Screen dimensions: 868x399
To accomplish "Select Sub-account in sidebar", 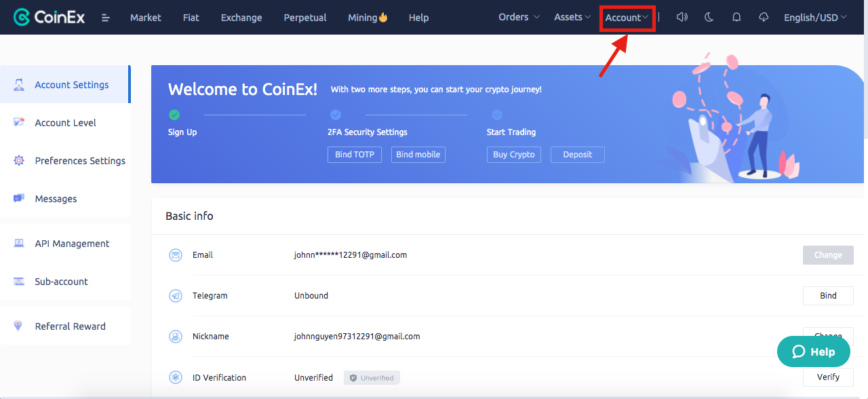I will click(65, 281).
